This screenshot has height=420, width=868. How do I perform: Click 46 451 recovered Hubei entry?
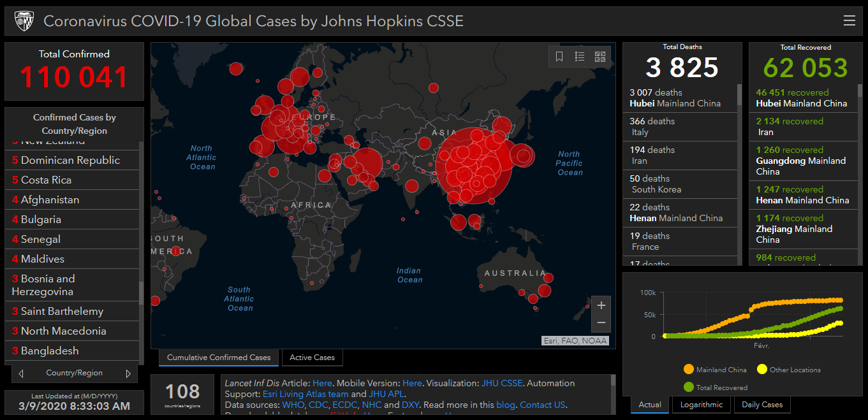[x=804, y=98]
